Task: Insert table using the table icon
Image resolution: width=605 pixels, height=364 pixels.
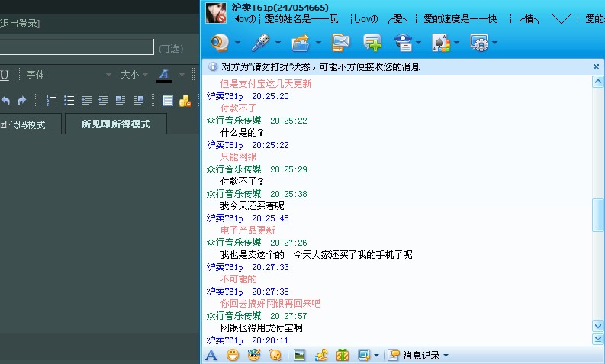Action: coord(168,100)
